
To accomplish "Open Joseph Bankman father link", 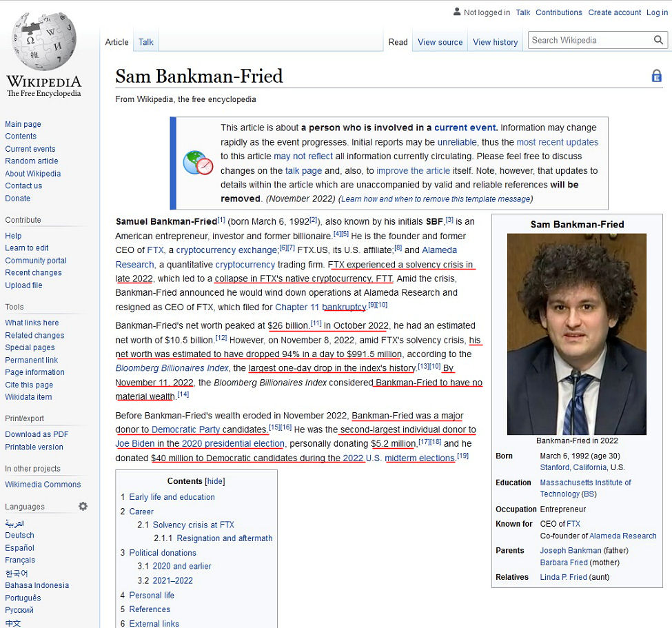I will pyautogui.click(x=571, y=550).
